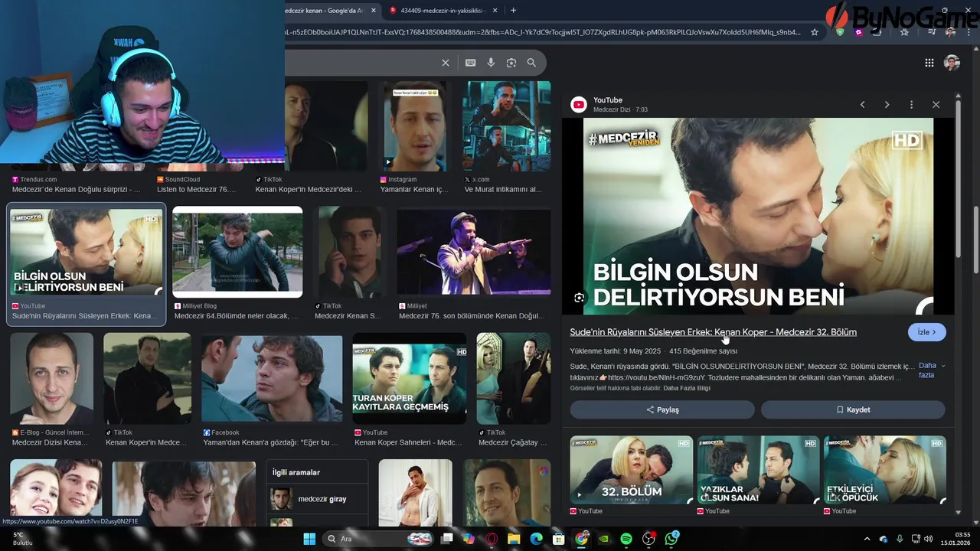
Task: Open Windows Start menu
Action: click(309, 539)
